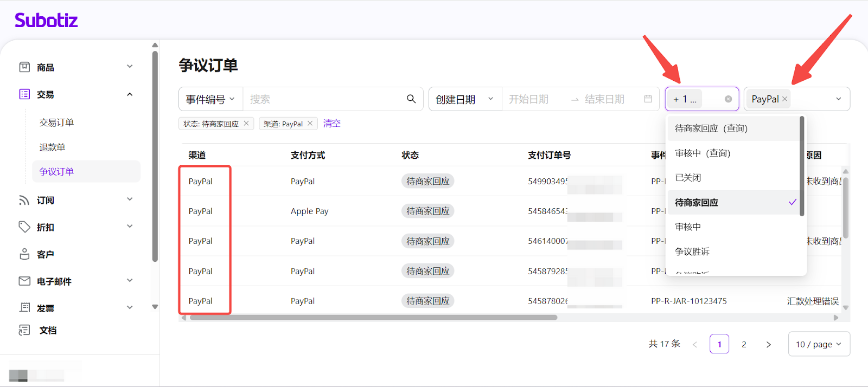This screenshot has width=868, height=387.
Task: Click the 客户 sidebar icon
Action: point(24,254)
